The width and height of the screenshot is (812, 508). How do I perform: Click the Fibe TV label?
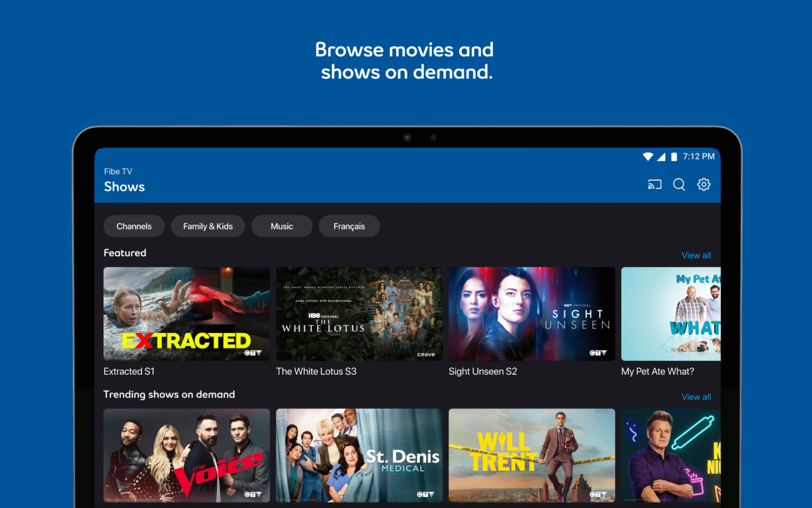(x=118, y=171)
